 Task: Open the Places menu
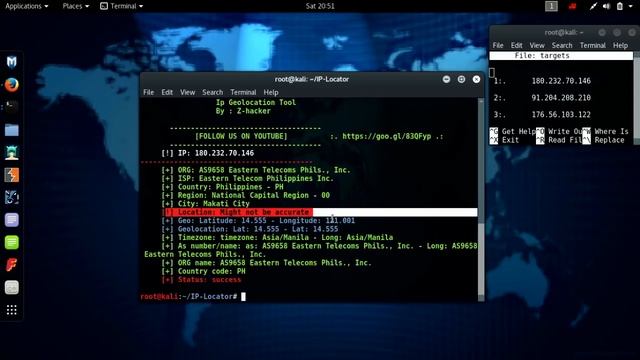76,6
